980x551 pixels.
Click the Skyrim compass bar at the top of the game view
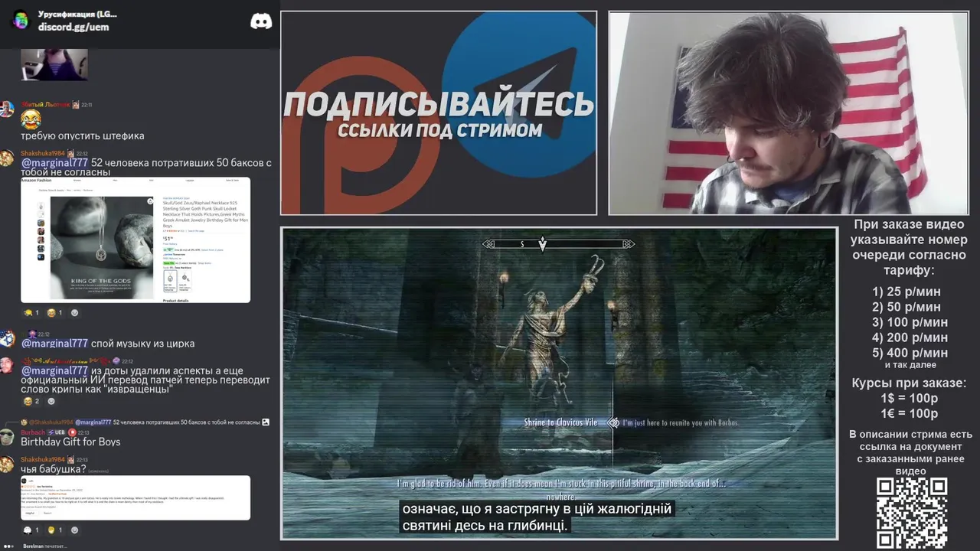tap(558, 245)
